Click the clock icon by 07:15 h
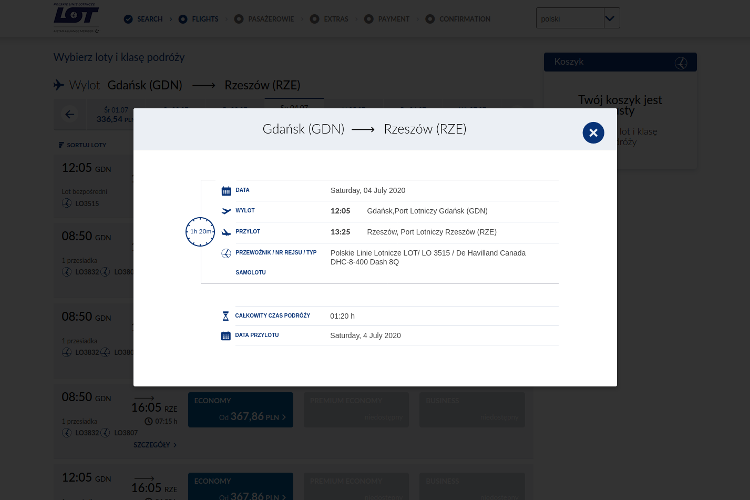 pyautogui.click(x=149, y=421)
